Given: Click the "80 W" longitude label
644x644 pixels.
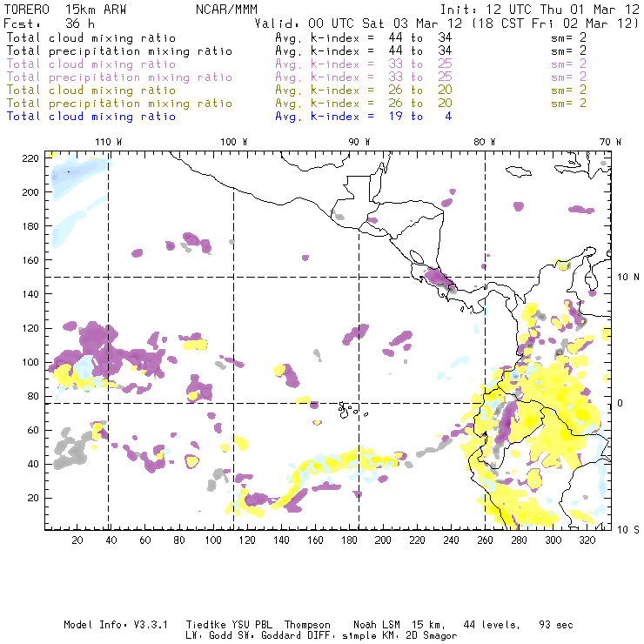Looking at the screenshot, I should pyautogui.click(x=484, y=142).
